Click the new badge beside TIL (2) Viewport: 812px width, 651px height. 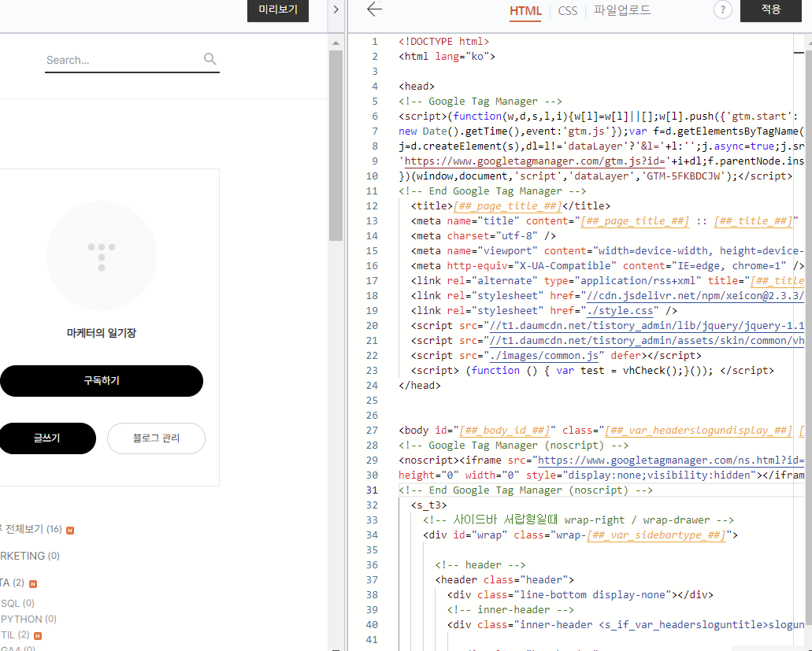point(38,635)
